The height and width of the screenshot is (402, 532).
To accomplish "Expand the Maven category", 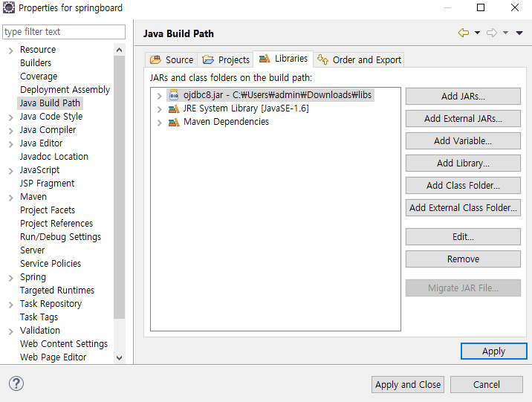I will coord(11,198).
